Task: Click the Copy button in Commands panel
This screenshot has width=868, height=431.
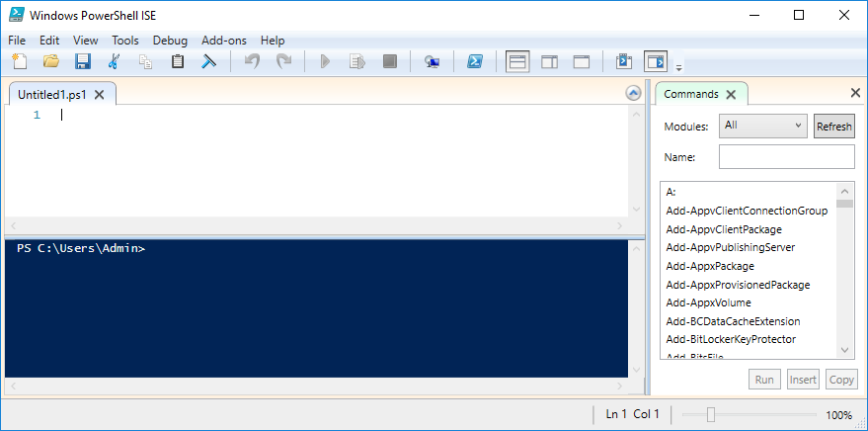Action: click(841, 380)
